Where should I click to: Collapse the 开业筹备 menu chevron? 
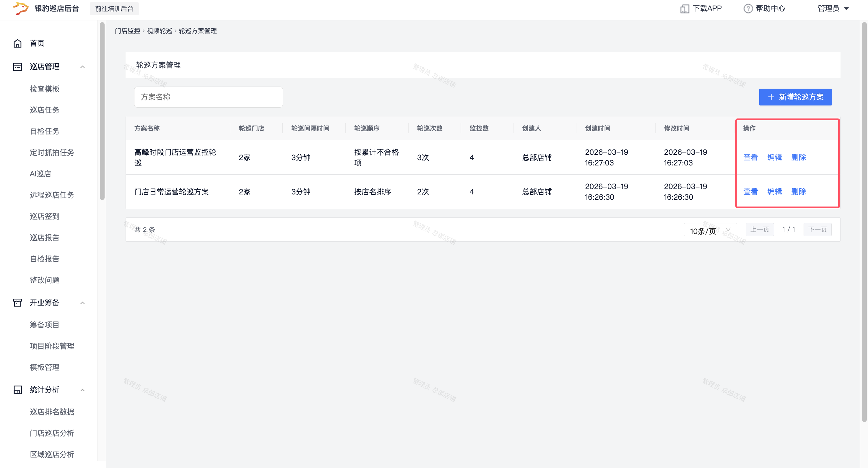tap(82, 303)
